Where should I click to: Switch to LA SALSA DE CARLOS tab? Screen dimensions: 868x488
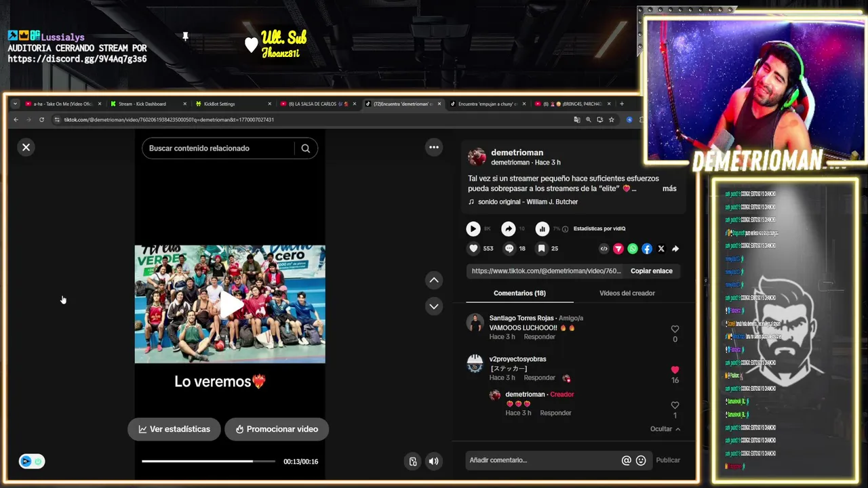pos(317,104)
